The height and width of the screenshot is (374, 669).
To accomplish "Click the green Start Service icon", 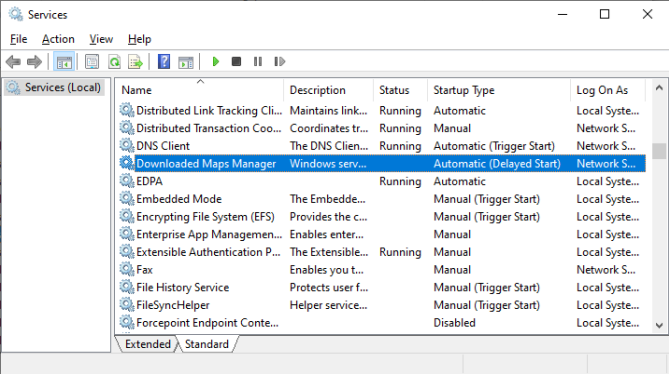I will coord(215,62).
